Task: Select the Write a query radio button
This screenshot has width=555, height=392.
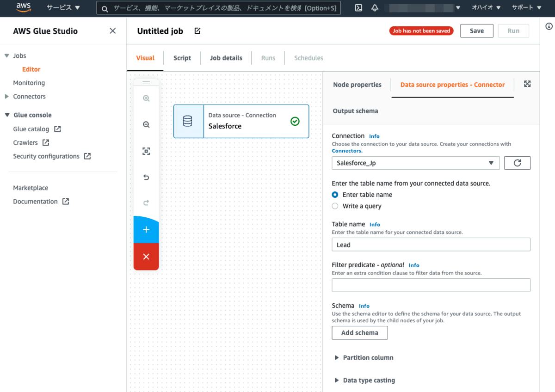Action: point(335,206)
